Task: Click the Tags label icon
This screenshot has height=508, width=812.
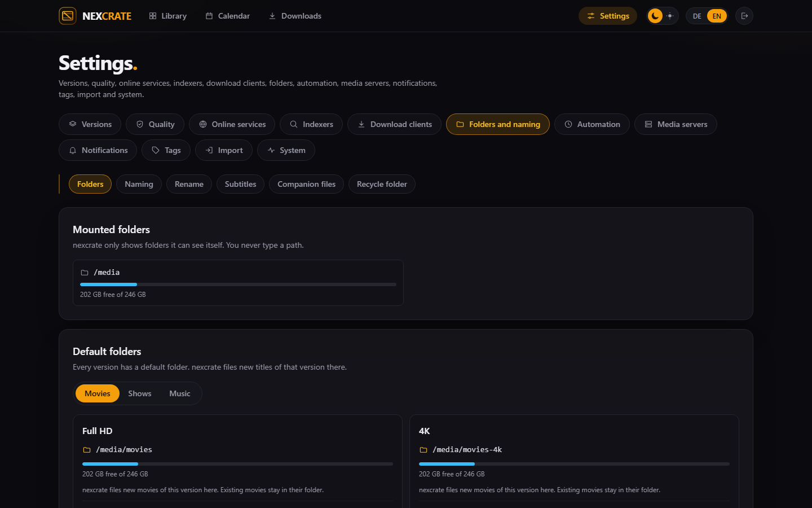Action: point(156,150)
